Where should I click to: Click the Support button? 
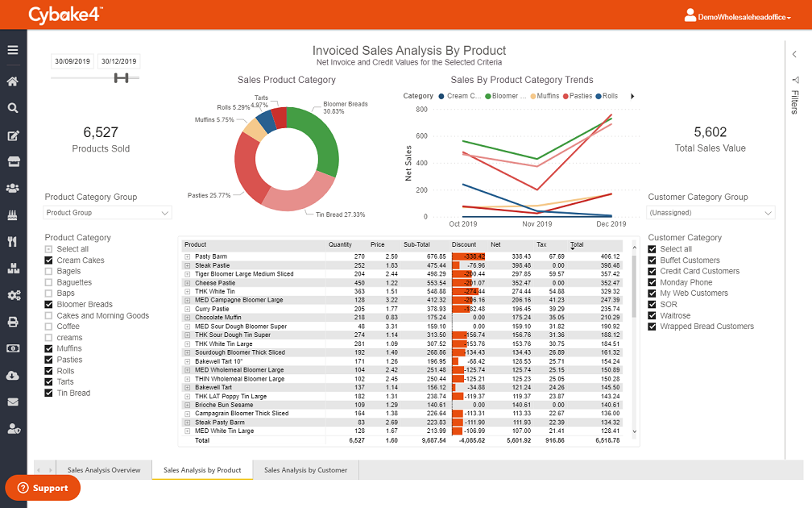[42, 487]
